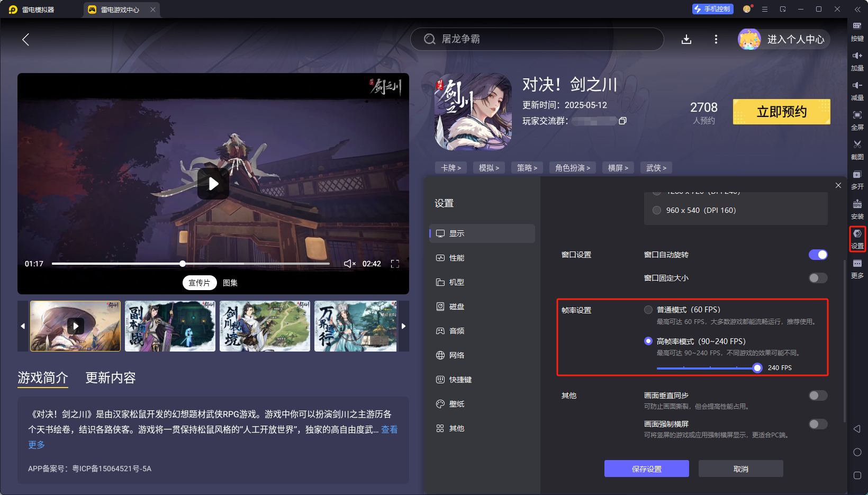Click 安装 install APK sidebar icon
Image resolution: width=868 pixels, height=495 pixels.
coord(857,205)
